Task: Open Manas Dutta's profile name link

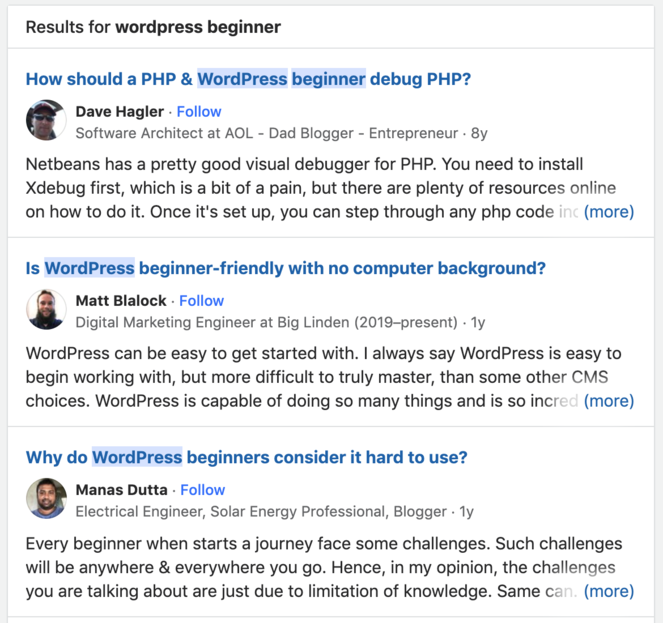Action: pos(122,489)
